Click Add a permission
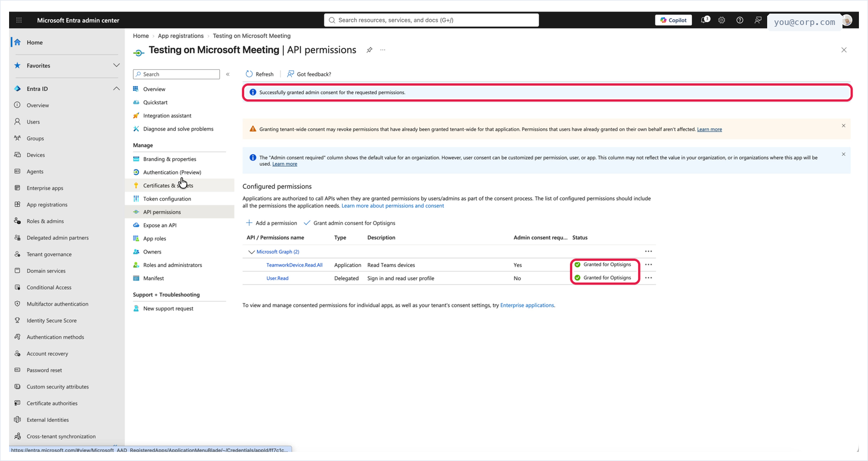The width and height of the screenshot is (868, 461). [271, 223]
